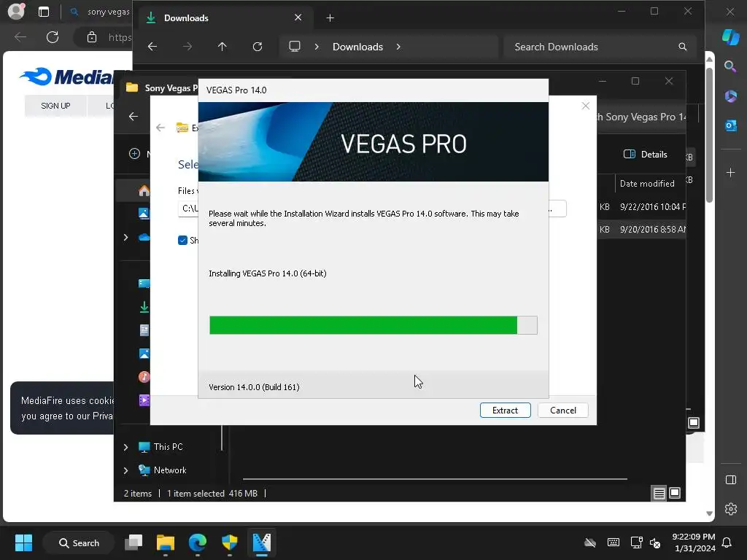
Task: Open Outlook icon in Edge sidebar
Action: [x=730, y=125]
